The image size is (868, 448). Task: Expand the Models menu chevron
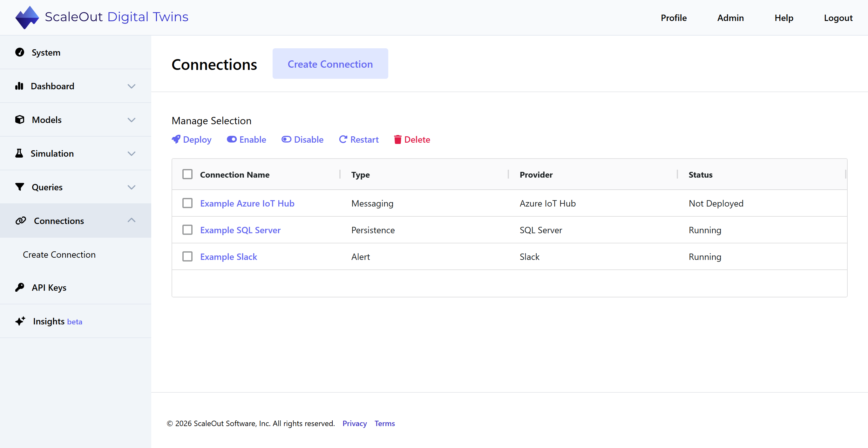(x=132, y=120)
